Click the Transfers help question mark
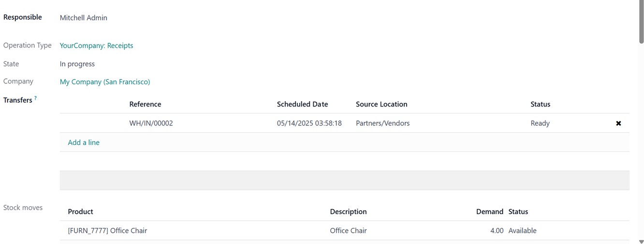The width and height of the screenshot is (644, 244). (x=35, y=98)
